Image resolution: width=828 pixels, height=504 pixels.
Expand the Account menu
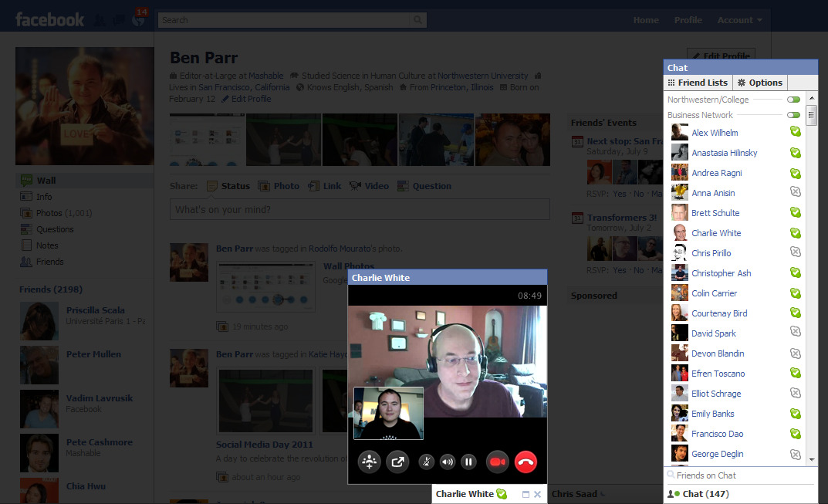pyautogui.click(x=738, y=19)
